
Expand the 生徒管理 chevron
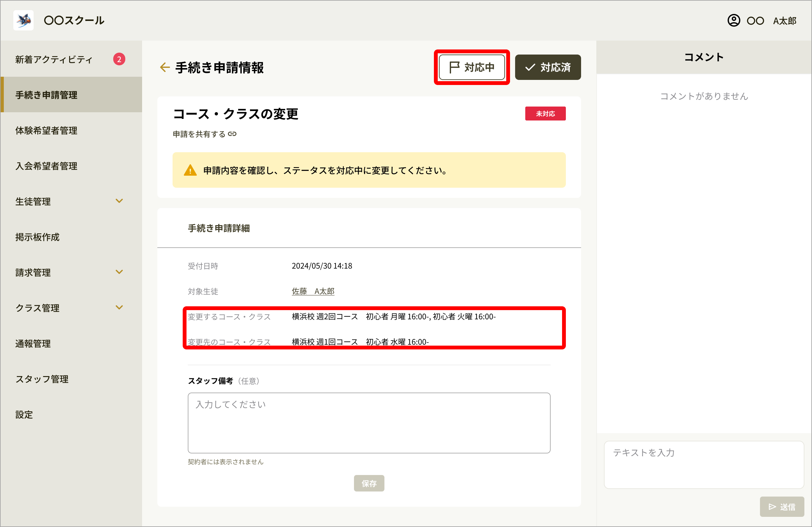pos(119,201)
